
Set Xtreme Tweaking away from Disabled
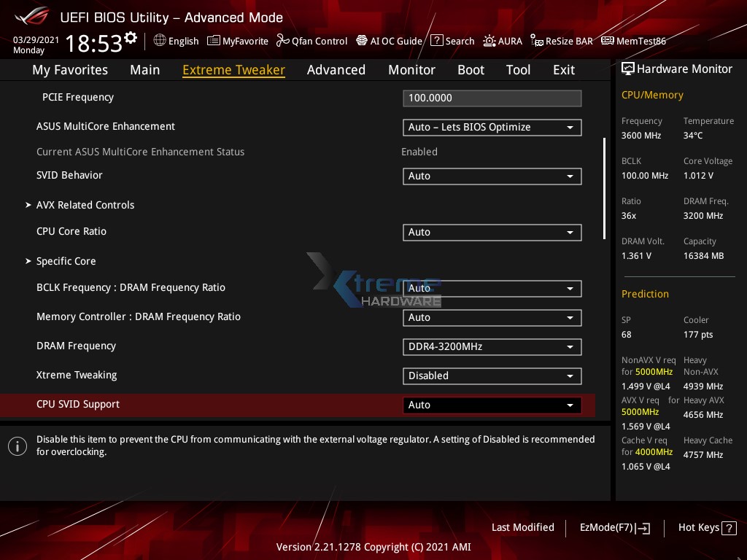coord(492,376)
